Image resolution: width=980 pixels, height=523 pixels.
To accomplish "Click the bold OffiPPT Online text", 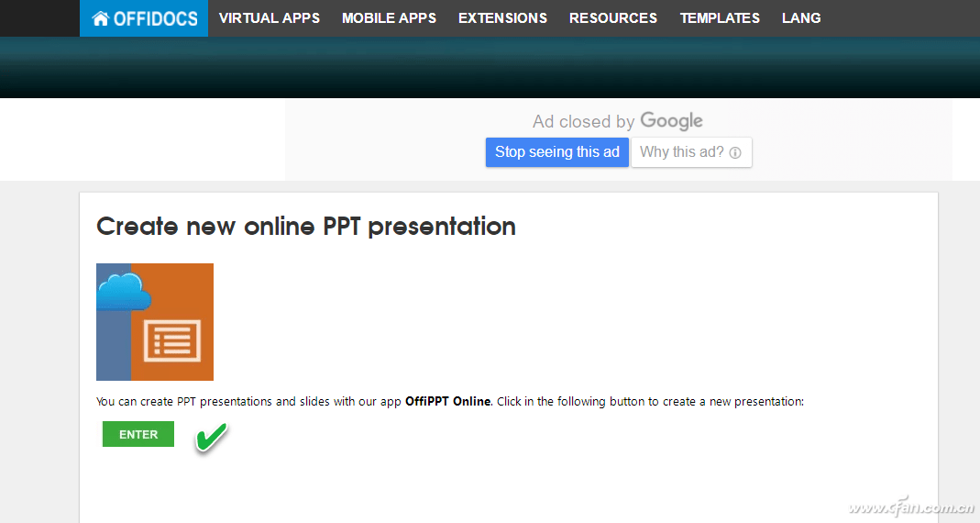I will click(447, 402).
